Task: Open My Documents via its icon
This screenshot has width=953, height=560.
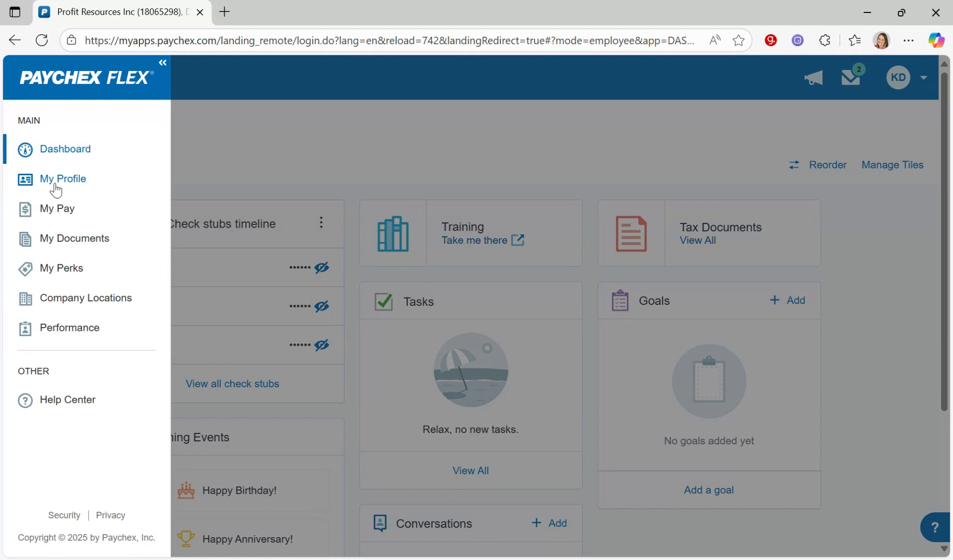Action: click(25, 239)
